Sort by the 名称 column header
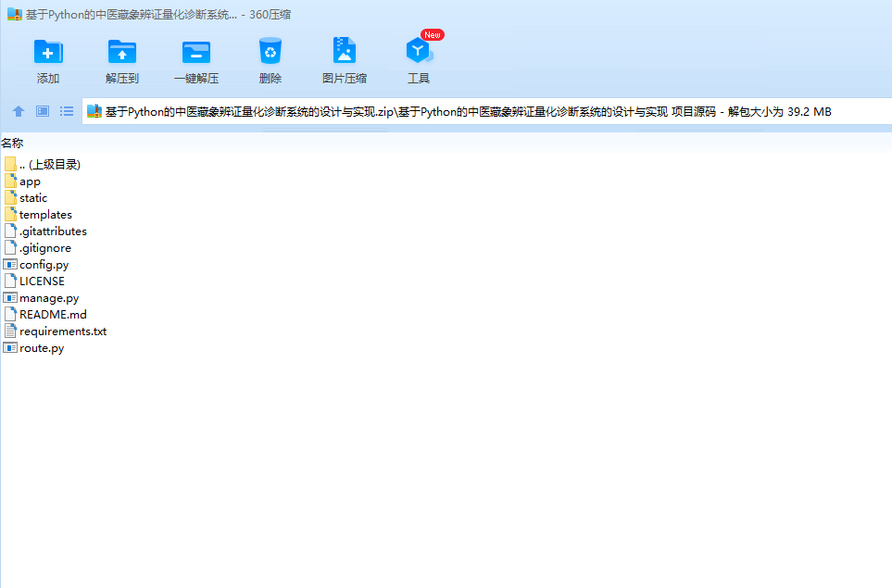 pyautogui.click(x=12, y=144)
